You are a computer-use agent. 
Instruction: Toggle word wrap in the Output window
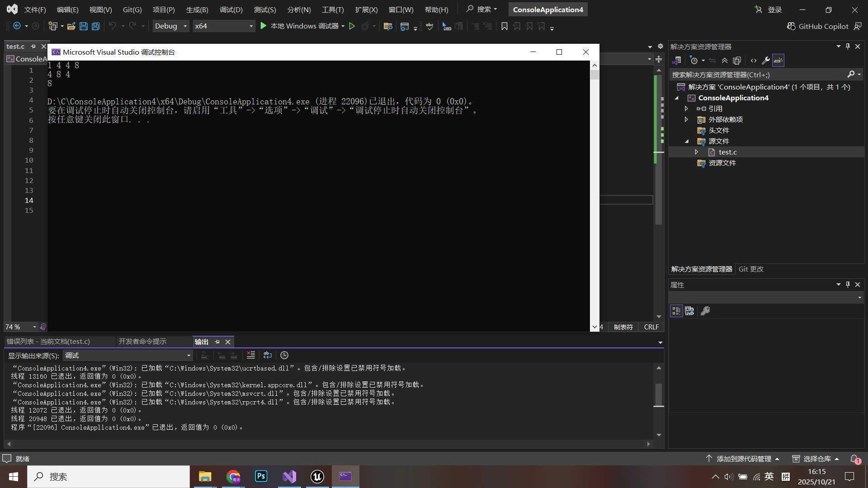pyautogui.click(x=268, y=355)
